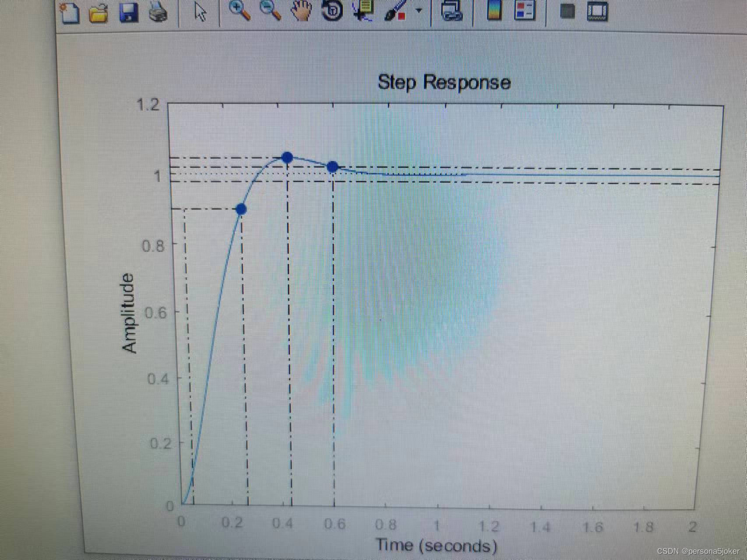
Task: Click the x-axis tick label 0.8
Action: coord(386,524)
